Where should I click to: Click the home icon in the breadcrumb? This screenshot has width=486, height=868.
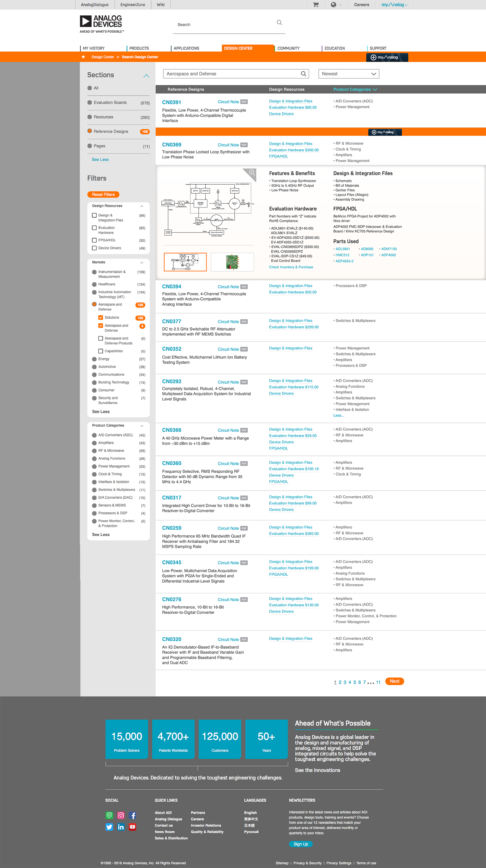coord(83,57)
